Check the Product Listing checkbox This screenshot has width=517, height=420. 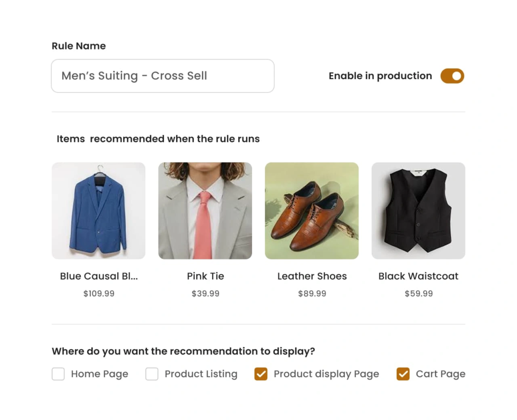[x=152, y=374]
